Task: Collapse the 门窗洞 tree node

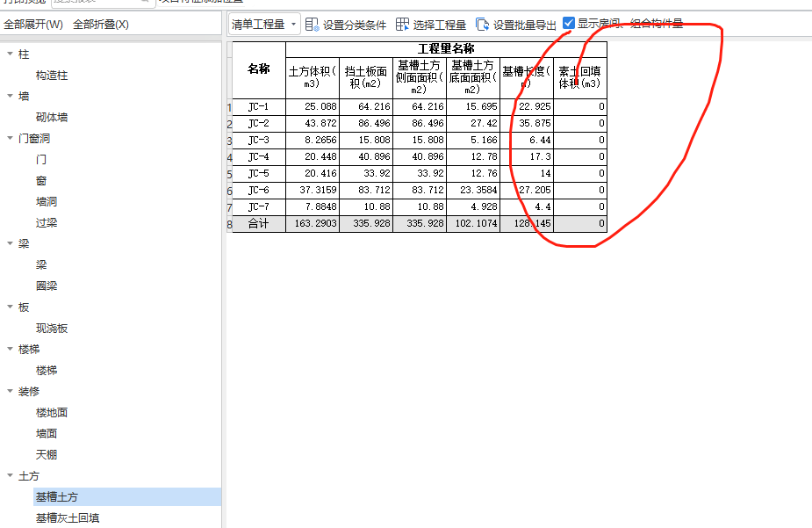Action: coord(10,138)
